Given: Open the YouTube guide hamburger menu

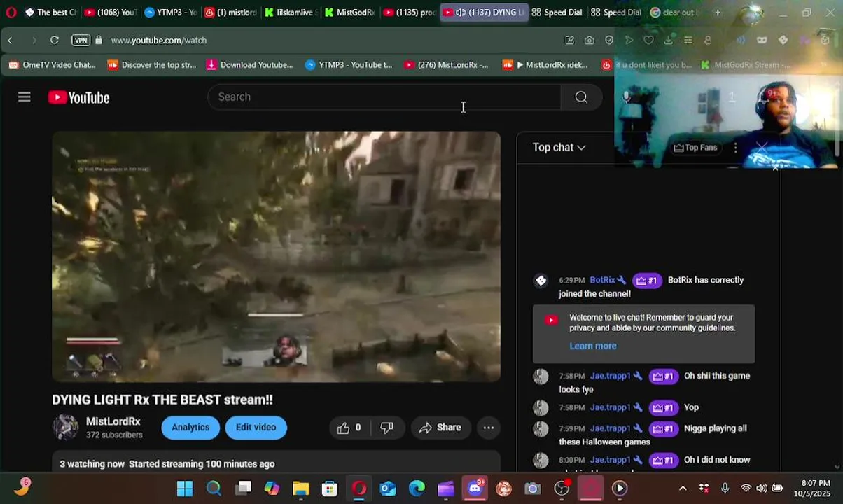Looking at the screenshot, I should tap(25, 97).
